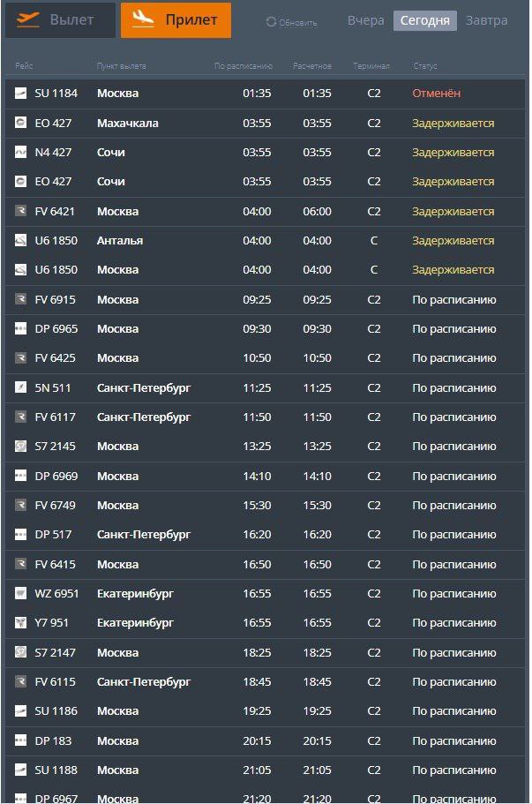The height and width of the screenshot is (804, 532).
Task: Click the airline icon beside Y7 951
Action: click(20, 622)
